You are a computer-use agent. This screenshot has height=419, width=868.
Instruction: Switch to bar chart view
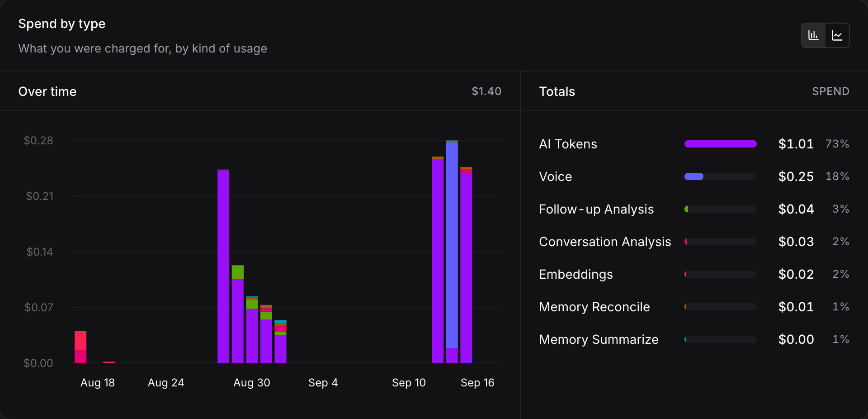tap(813, 35)
